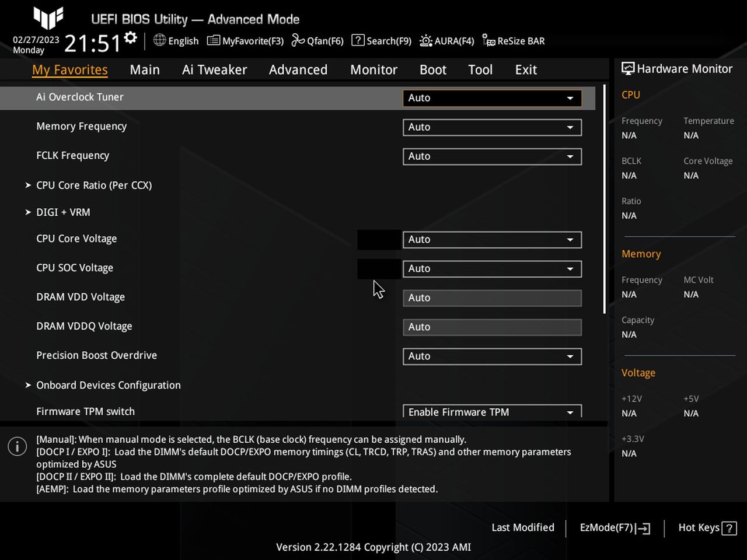Click the EzMode exit arrow icon
Image resolution: width=747 pixels, height=560 pixels.
click(643, 528)
